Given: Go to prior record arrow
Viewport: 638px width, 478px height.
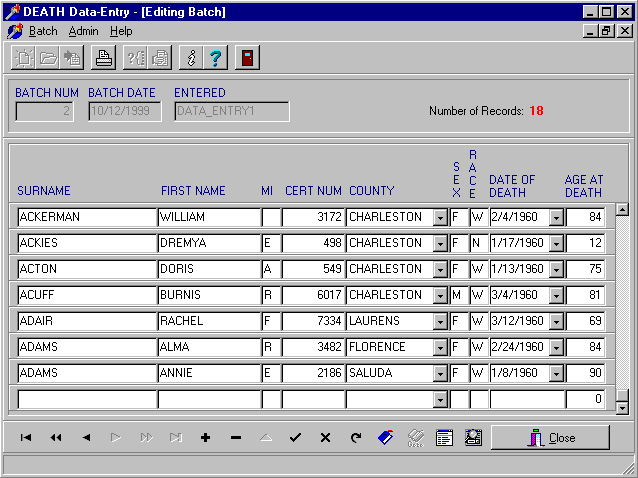Looking at the screenshot, I should coord(86,438).
